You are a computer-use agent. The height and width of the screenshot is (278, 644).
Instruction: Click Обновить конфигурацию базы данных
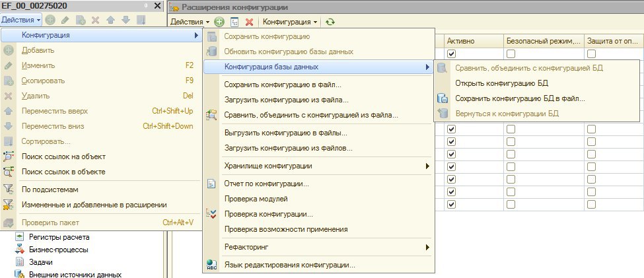tap(318, 52)
